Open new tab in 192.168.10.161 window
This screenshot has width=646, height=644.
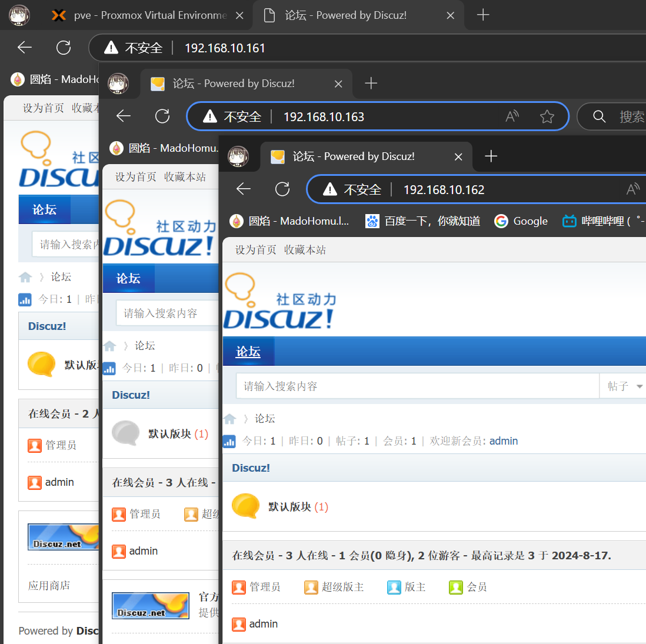click(x=483, y=15)
